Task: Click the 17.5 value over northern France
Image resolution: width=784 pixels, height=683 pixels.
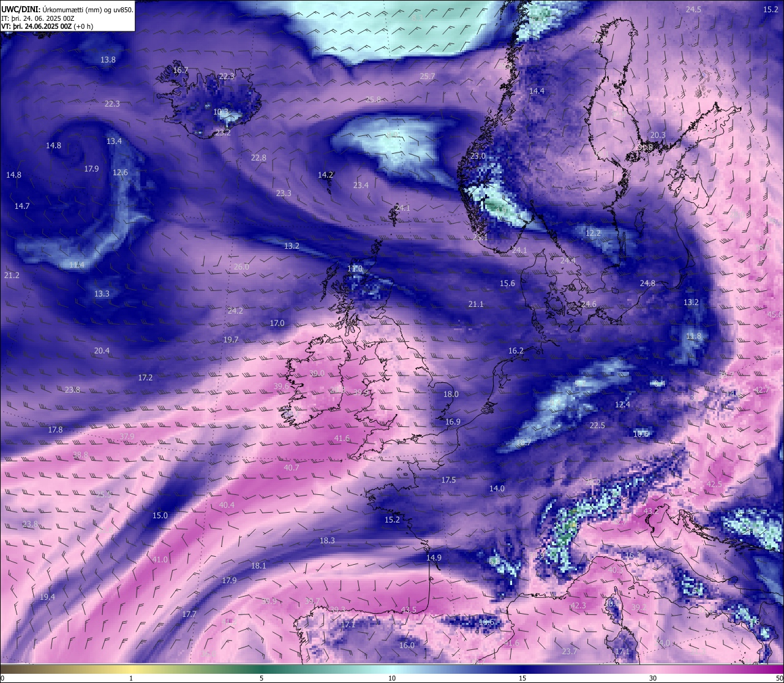Action: tap(448, 480)
